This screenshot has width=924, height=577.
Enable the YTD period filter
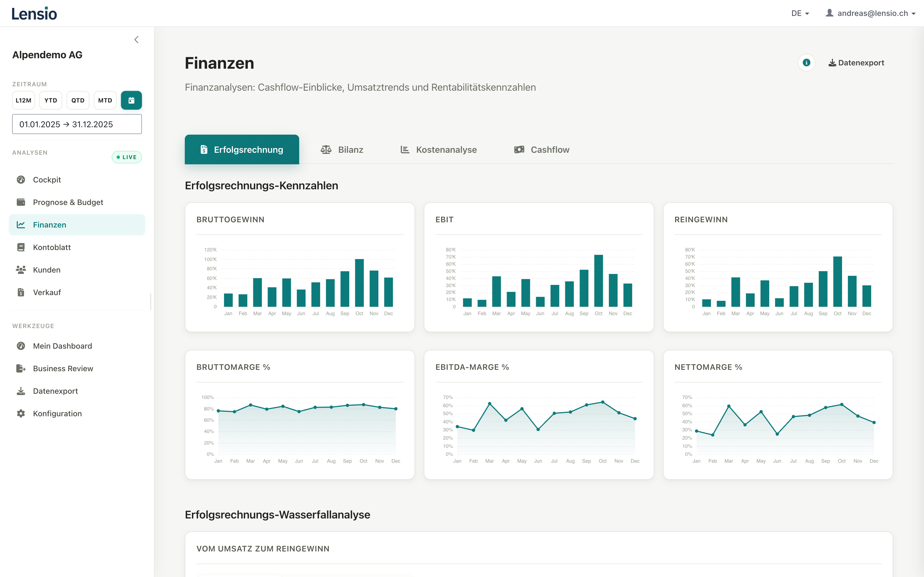pos(50,100)
